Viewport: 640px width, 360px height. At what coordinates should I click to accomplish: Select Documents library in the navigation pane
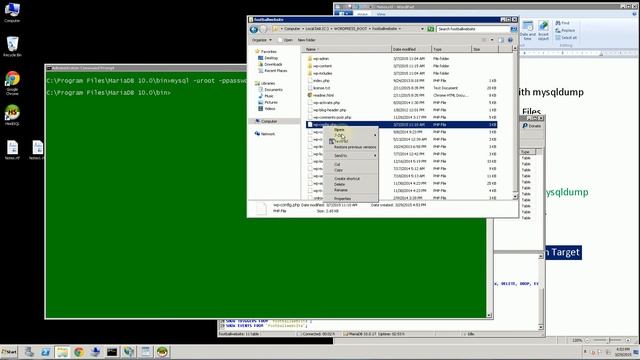click(270, 89)
